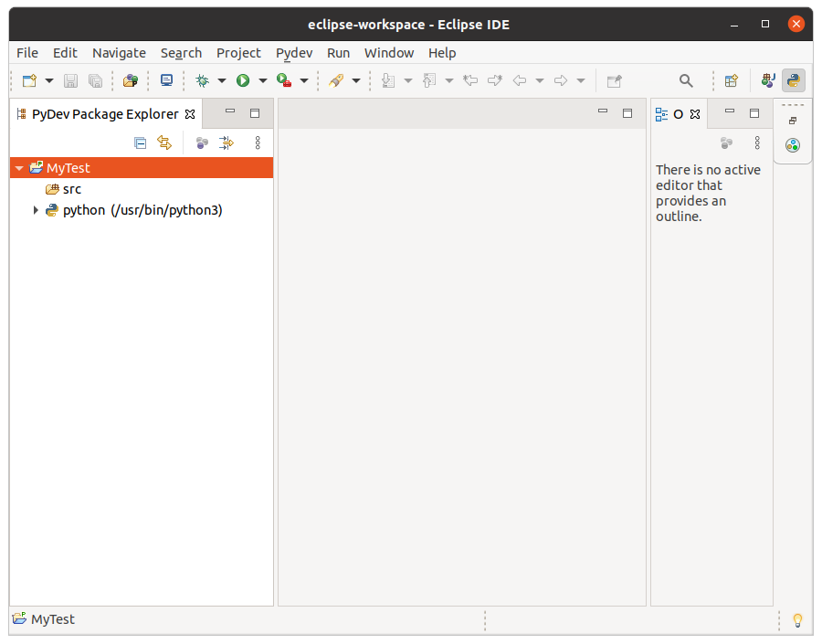Close the Outline view tab
Viewport: 822px width, 644px height.
point(694,114)
